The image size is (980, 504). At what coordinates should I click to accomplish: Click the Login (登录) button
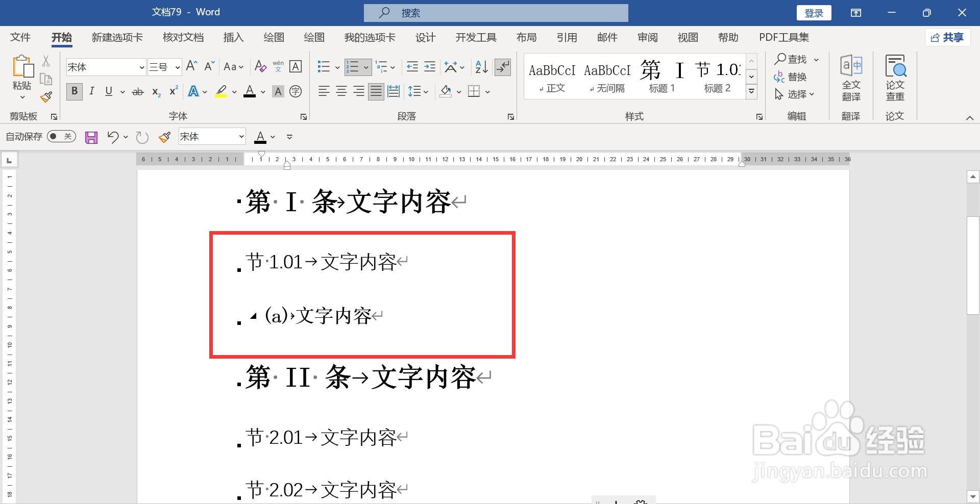(x=814, y=13)
